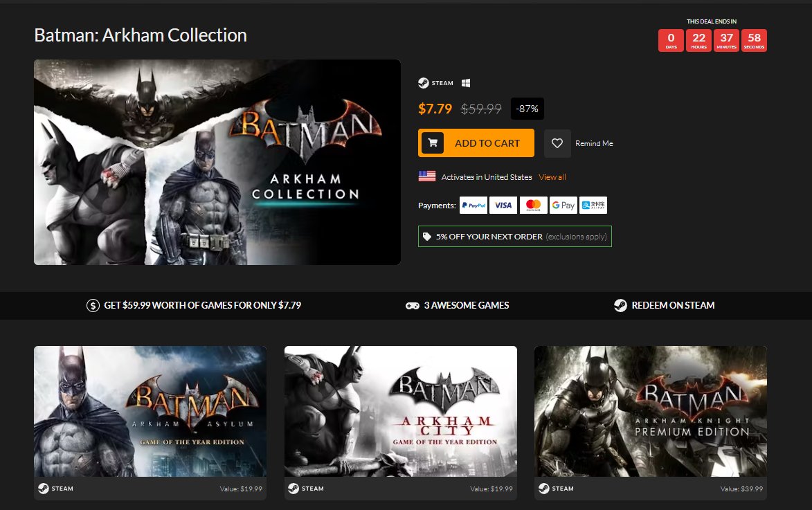Click the Windows compatibility icon
The image size is (812, 510).
(x=467, y=82)
